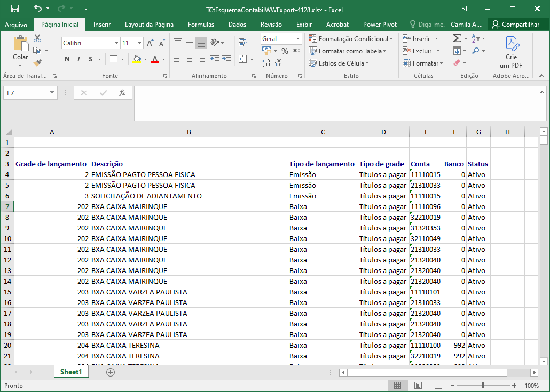The width and height of the screenshot is (550, 392).
Task: Open the Fórmulas ribbon tab
Action: tap(201, 25)
